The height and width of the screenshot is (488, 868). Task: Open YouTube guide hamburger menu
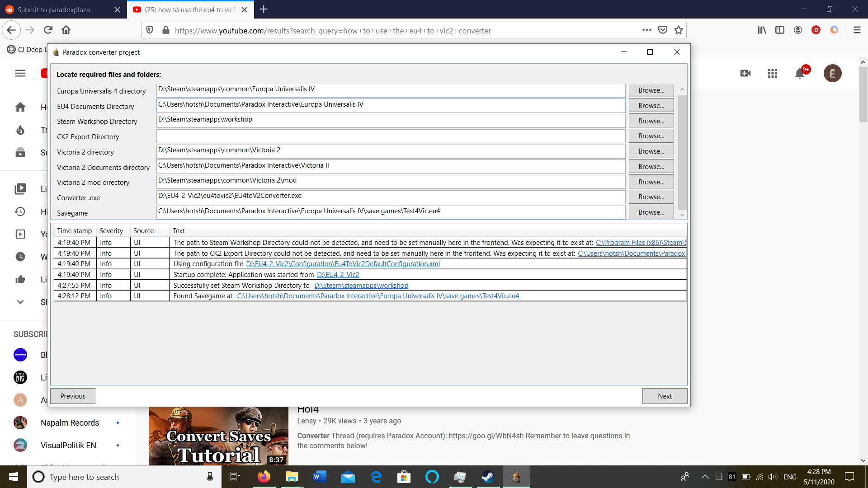[x=20, y=73]
